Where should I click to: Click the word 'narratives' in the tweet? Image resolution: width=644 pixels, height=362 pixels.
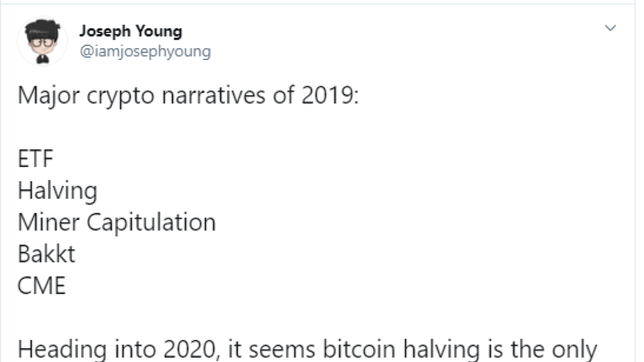click(x=214, y=96)
